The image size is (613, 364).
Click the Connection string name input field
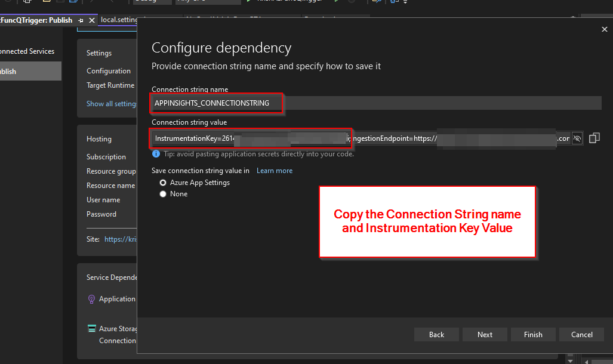(377, 103)
